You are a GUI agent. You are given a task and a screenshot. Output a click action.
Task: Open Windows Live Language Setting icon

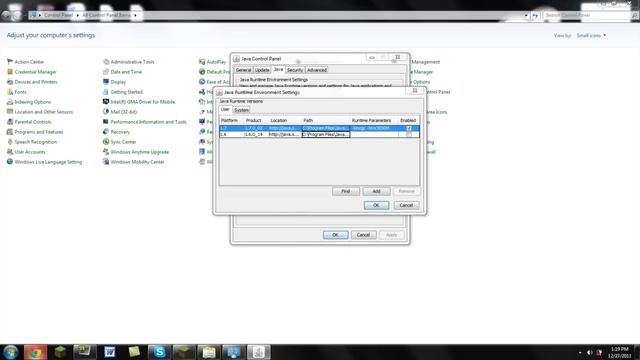[x=10, y=162]
